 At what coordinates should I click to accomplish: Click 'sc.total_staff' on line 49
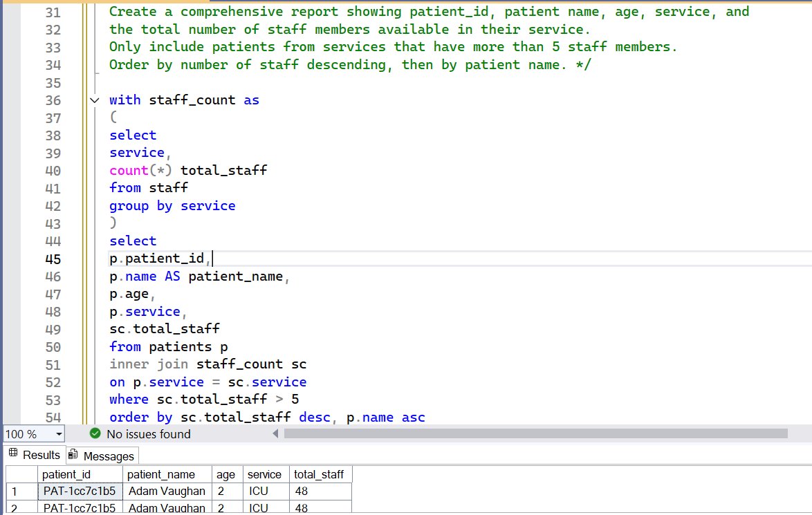point(165,328)
